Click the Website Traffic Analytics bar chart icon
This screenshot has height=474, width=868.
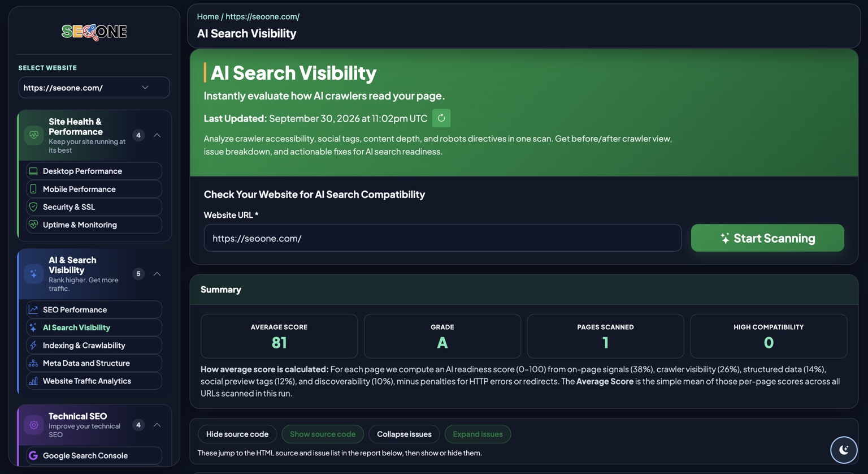[x=33, y=381]
